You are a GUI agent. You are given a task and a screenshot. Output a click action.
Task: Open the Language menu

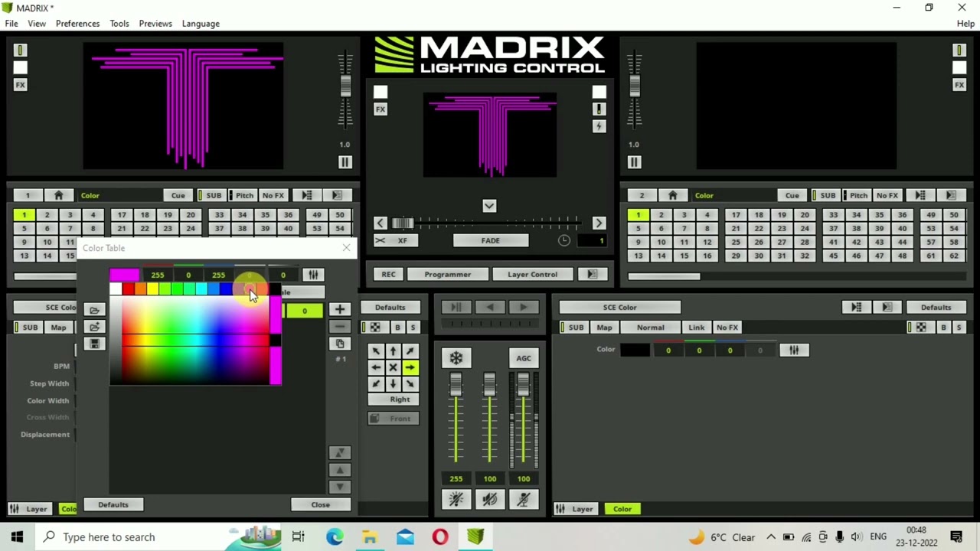click(201, 24)
